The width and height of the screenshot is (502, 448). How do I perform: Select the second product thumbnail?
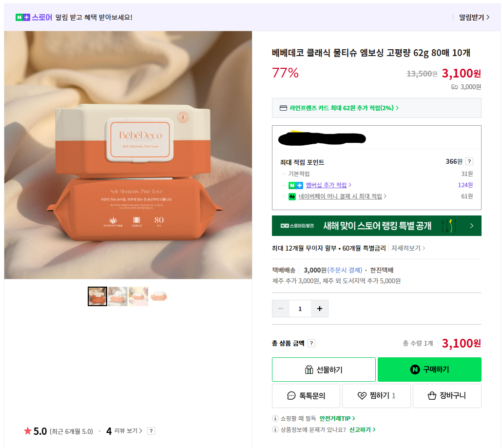[x=118, y=296]
